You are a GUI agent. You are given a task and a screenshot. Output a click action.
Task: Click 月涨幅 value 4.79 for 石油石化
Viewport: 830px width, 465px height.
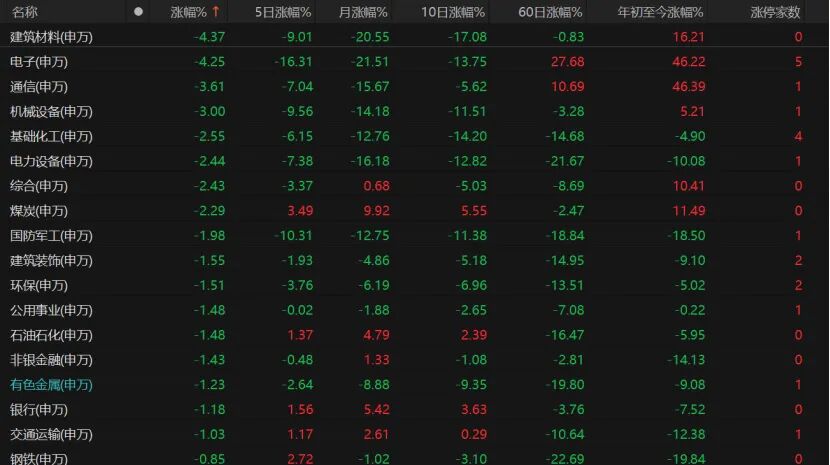point(376,335)
